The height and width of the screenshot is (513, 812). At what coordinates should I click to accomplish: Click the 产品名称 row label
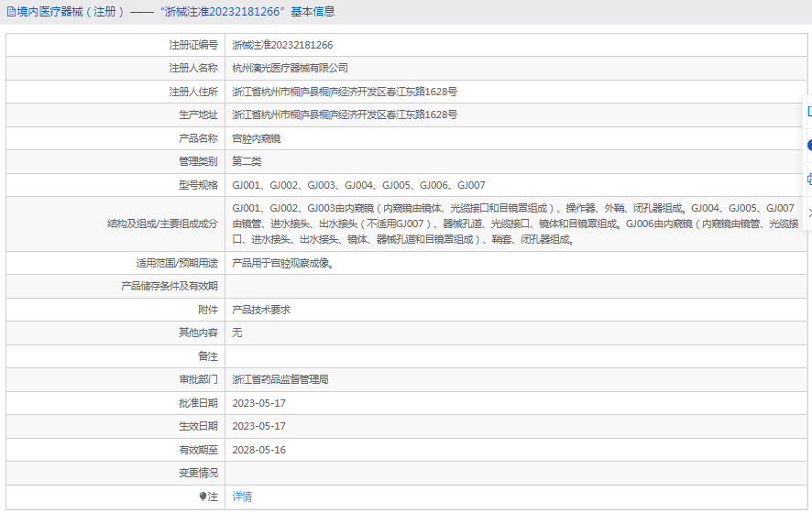coord(198,138)
